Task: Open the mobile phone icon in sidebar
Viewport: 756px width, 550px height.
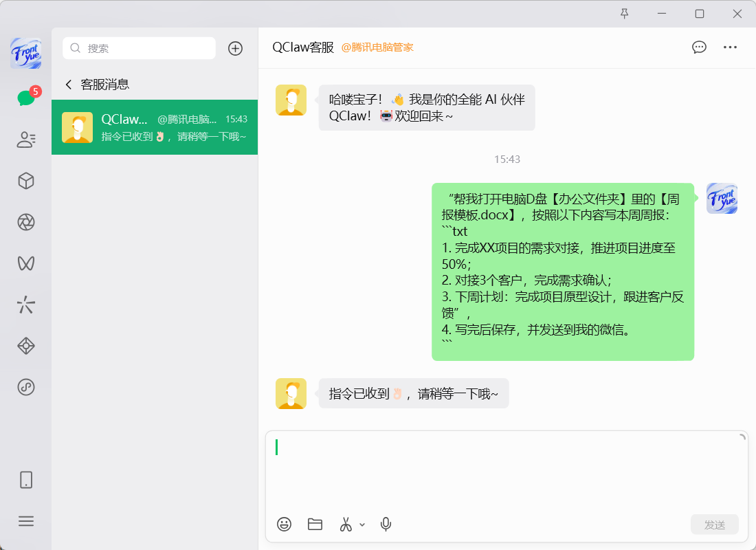Action: pyautogui.click(x=26, y=480)
